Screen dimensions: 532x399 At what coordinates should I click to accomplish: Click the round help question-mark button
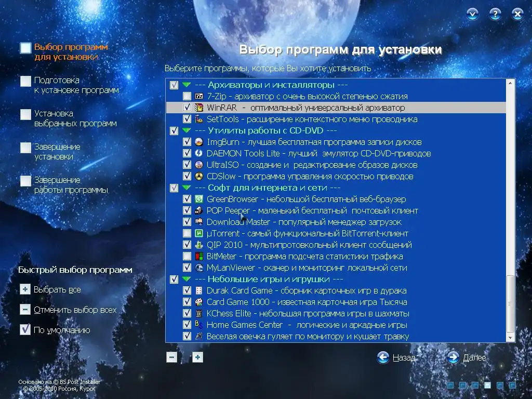tap(495, 14)
